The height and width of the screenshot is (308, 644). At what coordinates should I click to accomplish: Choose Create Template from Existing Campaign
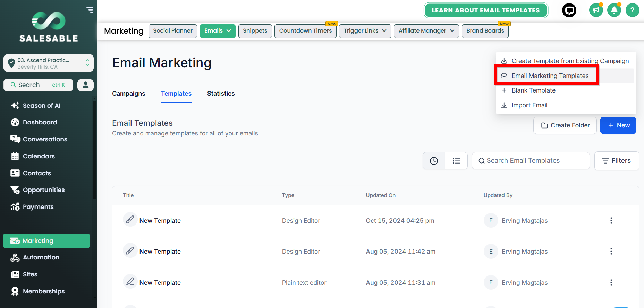566,61
